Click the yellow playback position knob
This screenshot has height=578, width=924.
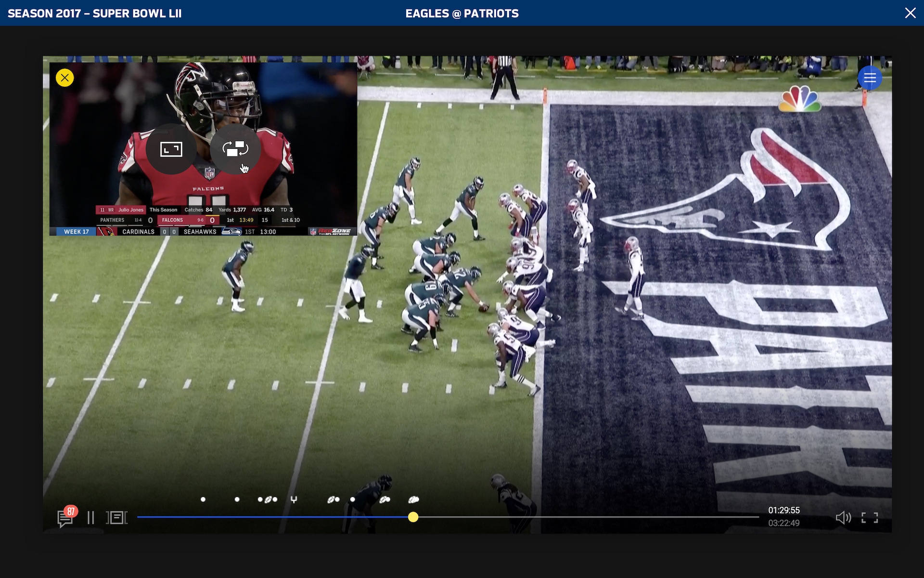[x=413, y=517]
